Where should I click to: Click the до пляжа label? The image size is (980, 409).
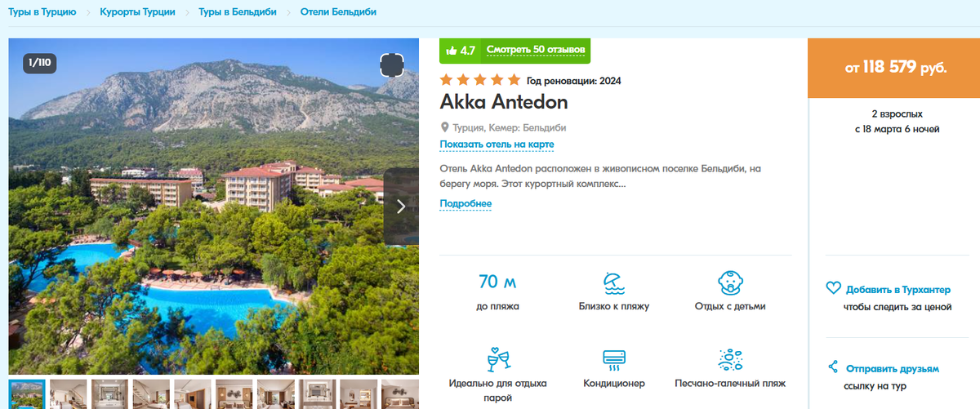click(497, 307)
